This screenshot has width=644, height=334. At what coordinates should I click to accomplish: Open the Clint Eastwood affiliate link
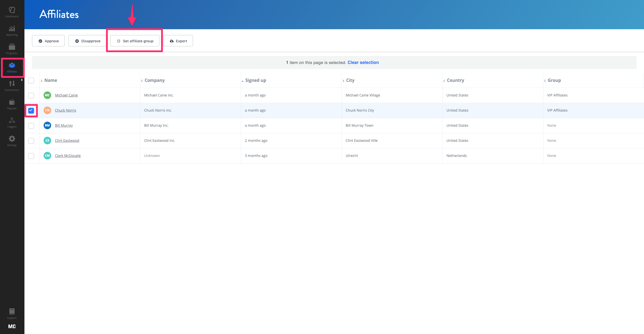(67, 141)
